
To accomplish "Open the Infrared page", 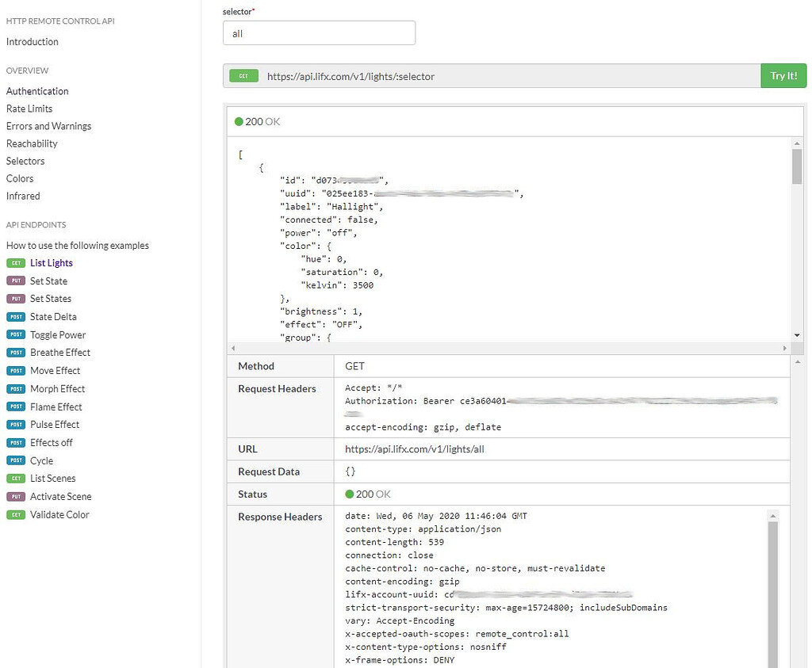I will 23,196.
